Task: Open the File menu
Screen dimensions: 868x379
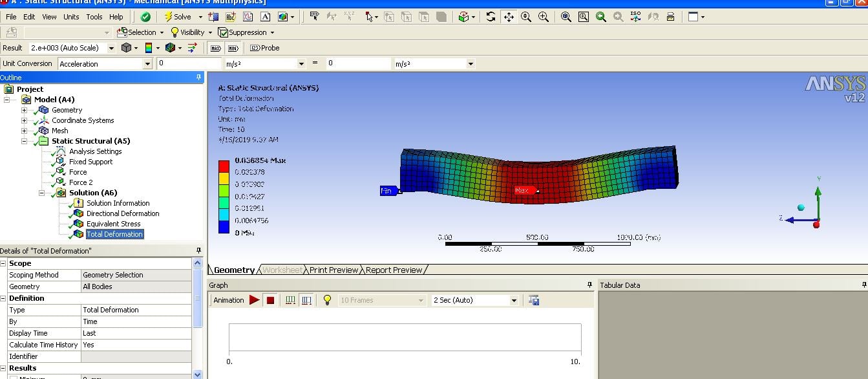Action: 11,17
